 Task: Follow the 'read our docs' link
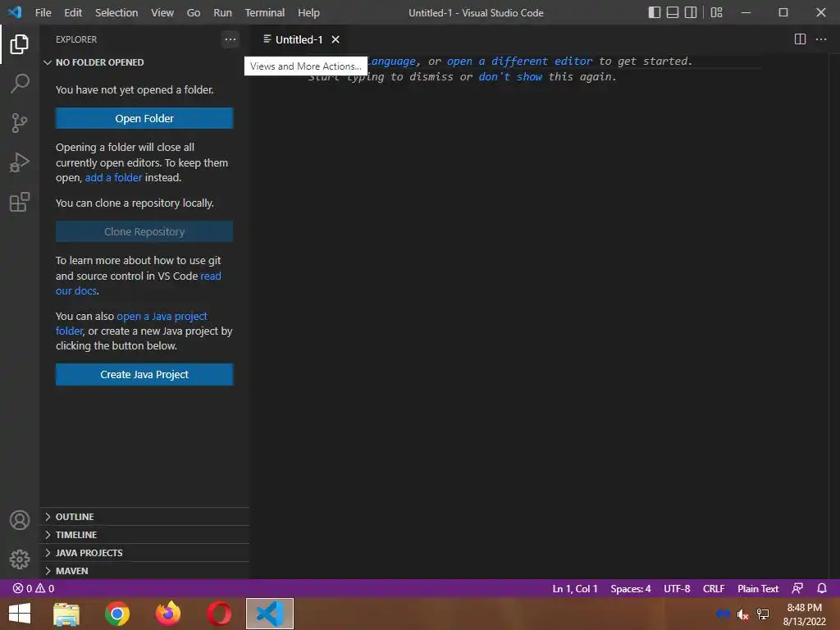[x=138, y=283]
